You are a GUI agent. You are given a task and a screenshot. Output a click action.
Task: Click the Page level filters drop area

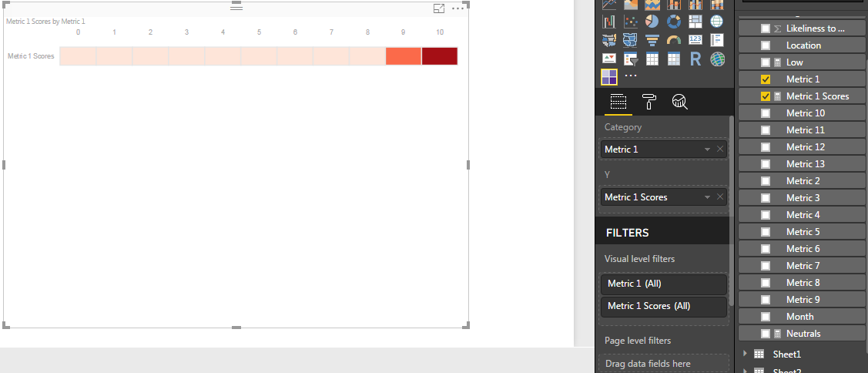(663, 364)
